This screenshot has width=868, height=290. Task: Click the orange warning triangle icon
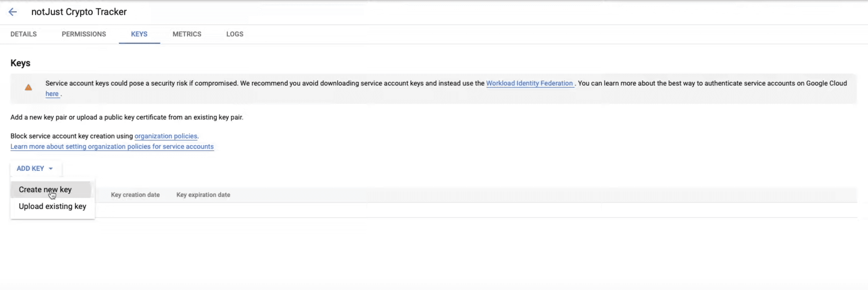coord(28,87)
